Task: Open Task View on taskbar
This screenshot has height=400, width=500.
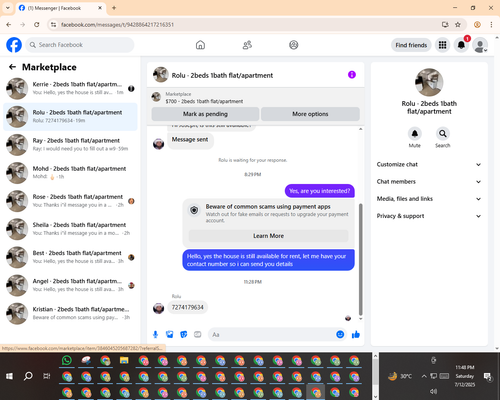Action: tap(47, 376)
